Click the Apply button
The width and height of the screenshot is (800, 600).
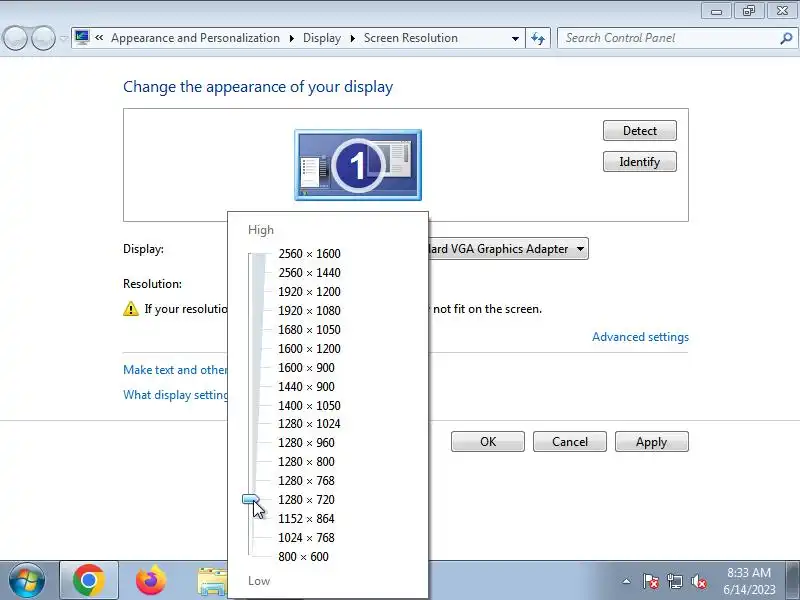652,442
